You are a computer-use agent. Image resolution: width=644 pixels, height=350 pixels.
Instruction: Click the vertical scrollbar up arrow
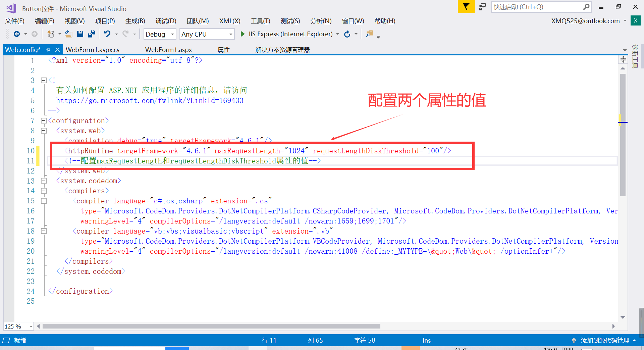(623, 68)
